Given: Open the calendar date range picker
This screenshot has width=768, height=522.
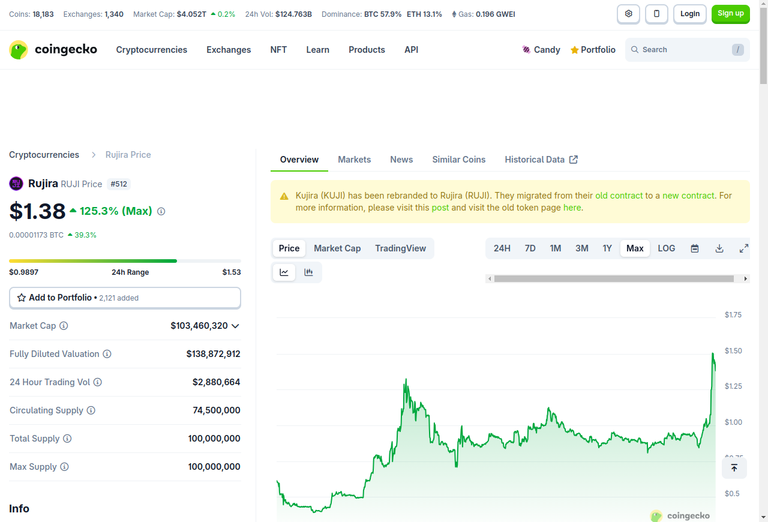Looking at the screenshot, I should click(695, 248).
